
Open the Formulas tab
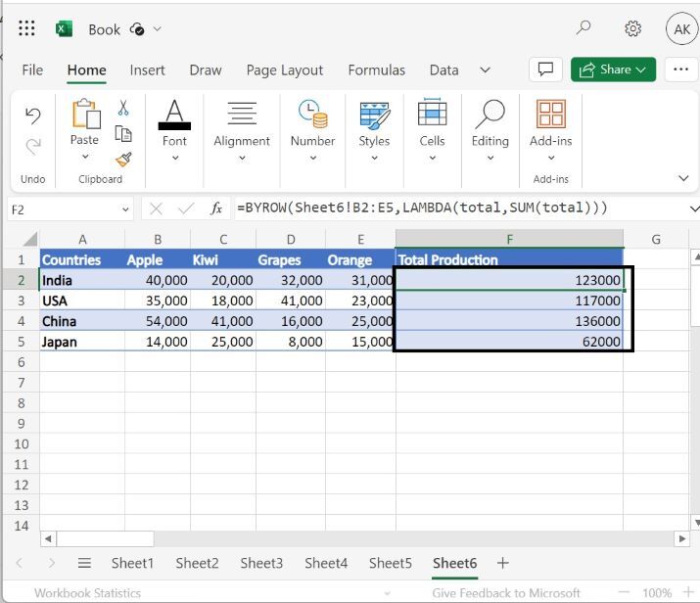click(376, 70)
